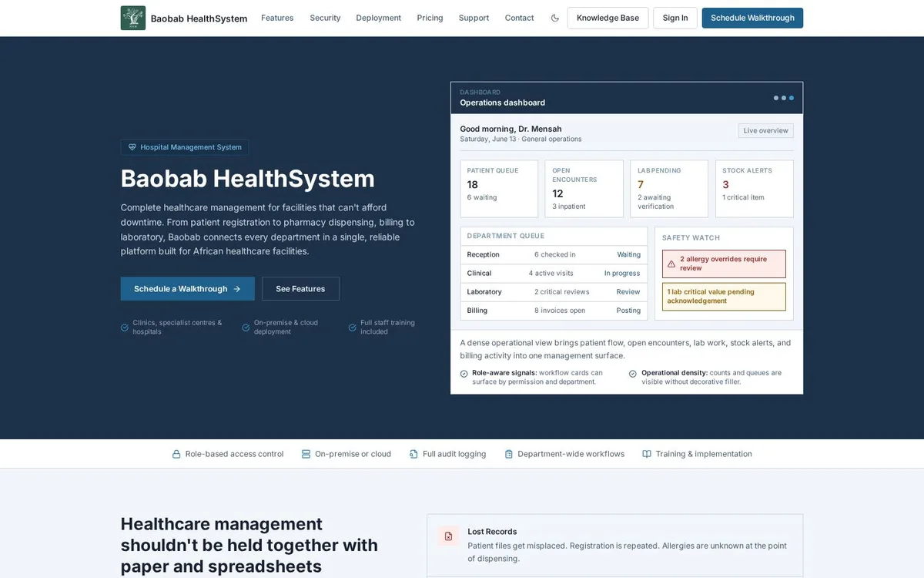Click 'Full audit logging' text
Screen dimensions: 924x578
click(454, 454)
